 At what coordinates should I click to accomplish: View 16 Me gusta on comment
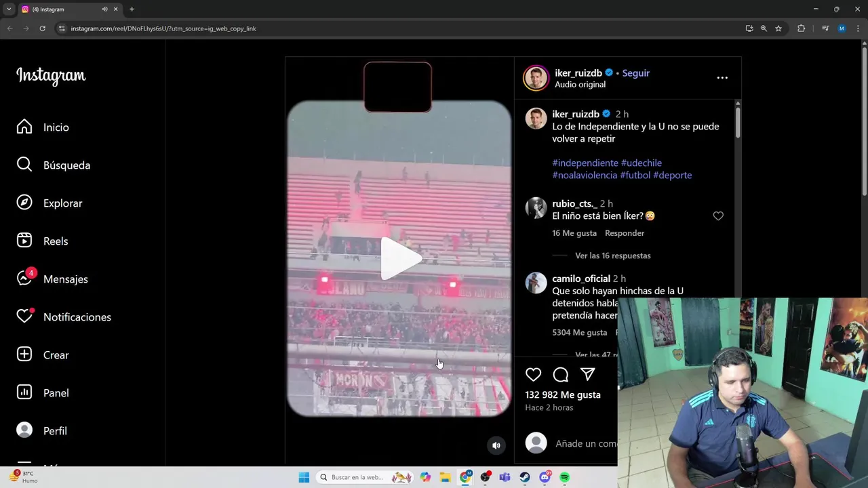[574, 233]
